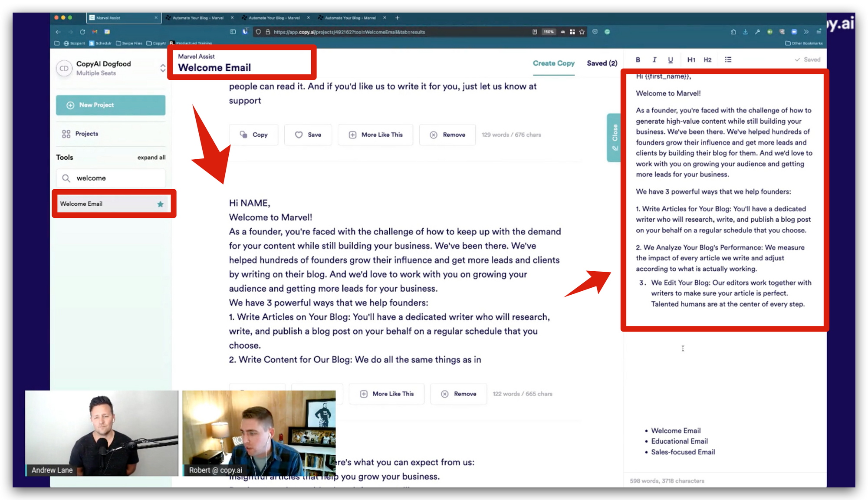Click expand all under Tools
868x500 pixels.
click(x=151, y=158)
